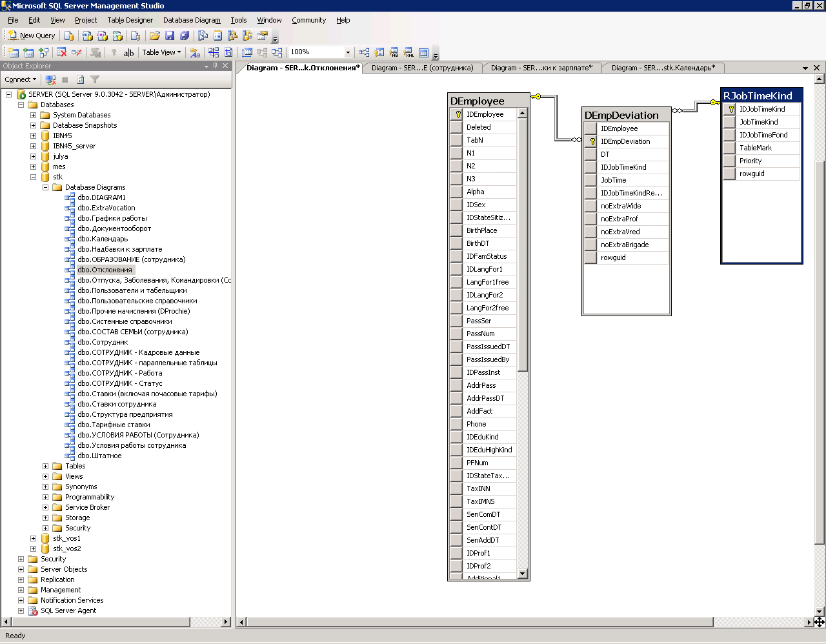The height and width of the screenshot is (644, 826).
Task: Expand the IBN45_server database node
Action: (33, 146)
